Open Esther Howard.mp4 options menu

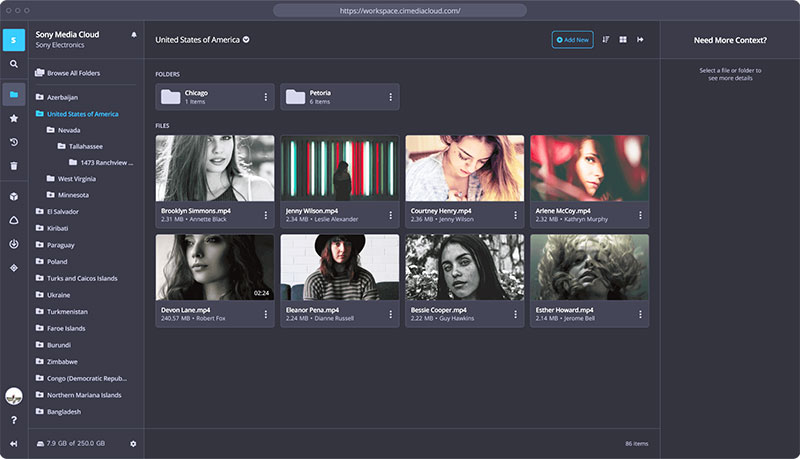(x=640, y=315)
